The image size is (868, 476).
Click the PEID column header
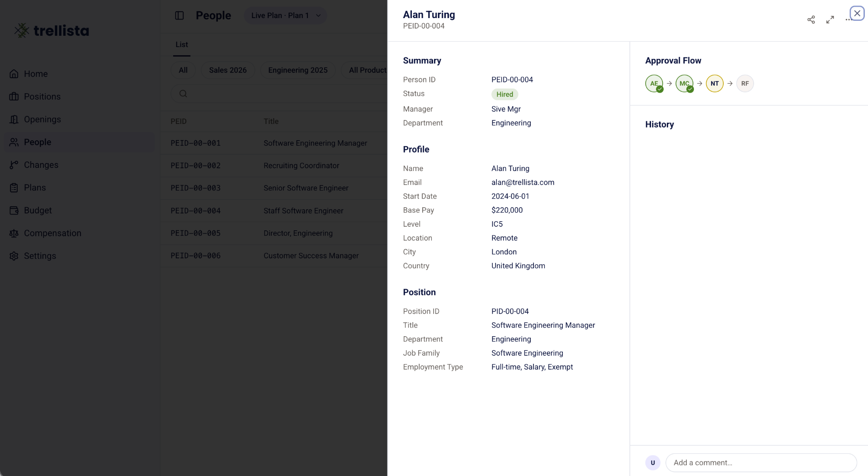point(179,121)
